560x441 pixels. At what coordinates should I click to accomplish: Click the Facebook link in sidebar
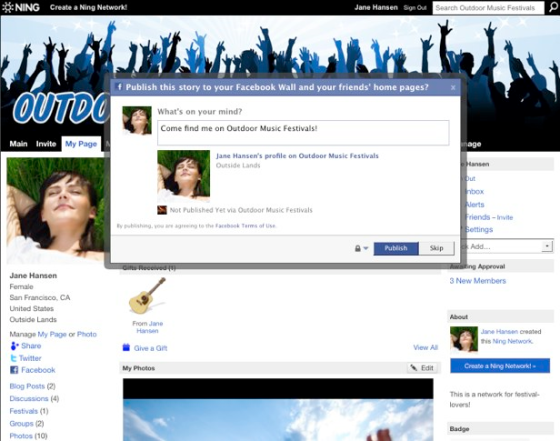[38, 370]
